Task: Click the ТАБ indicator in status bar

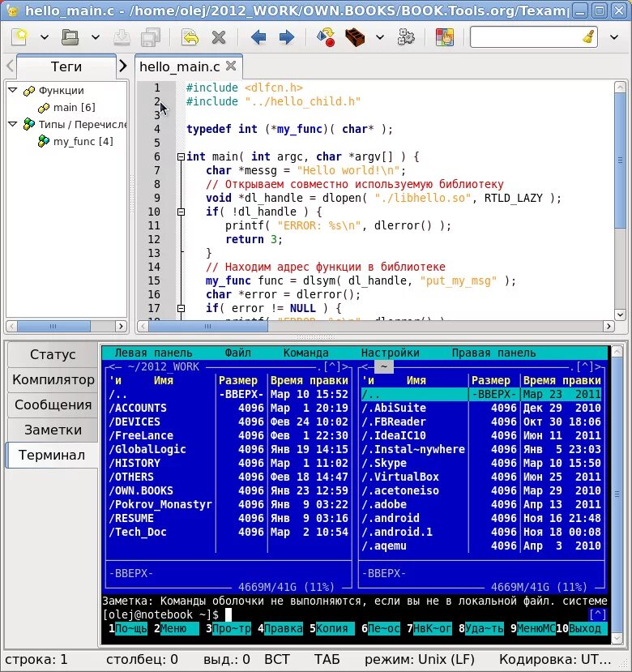Action: [327, 659]
